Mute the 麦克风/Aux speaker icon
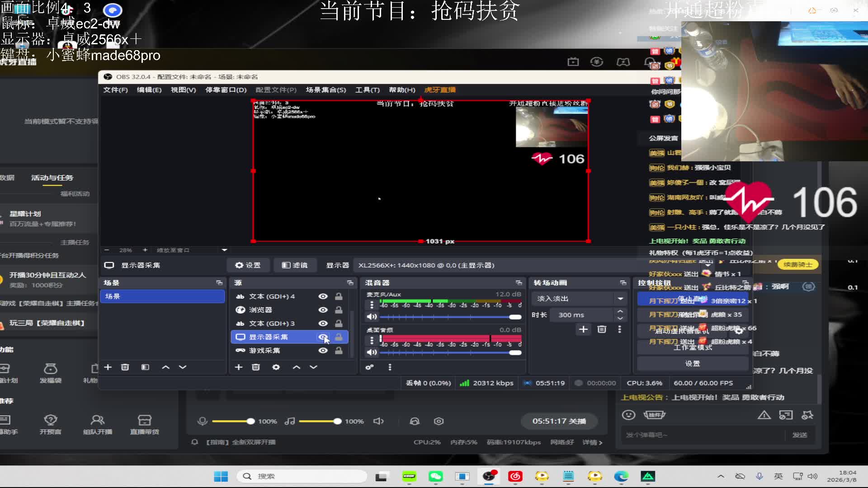This screenshot has width=868, height=488. coord(372,317)
